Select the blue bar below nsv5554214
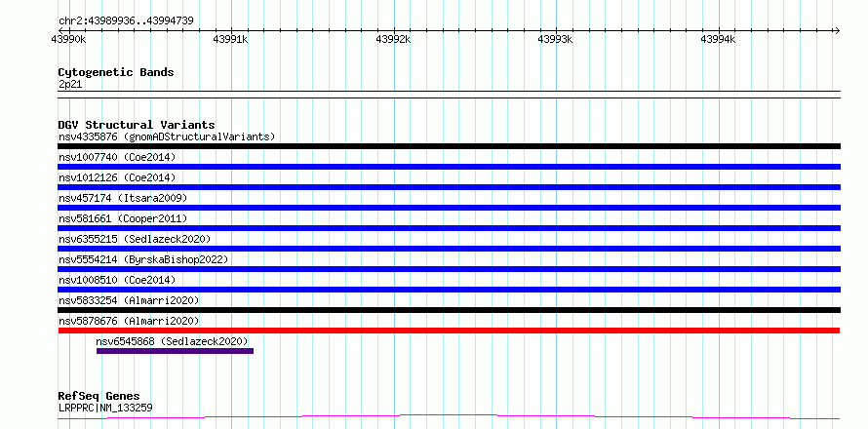This screenshot has height=429, width=868. pos(449,269)
